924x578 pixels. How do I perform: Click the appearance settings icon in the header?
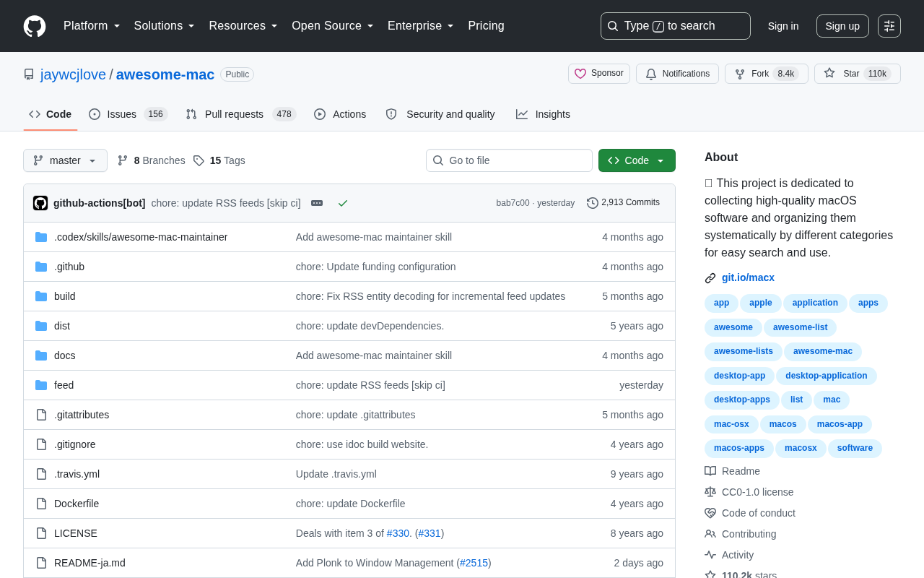point(889,26)
